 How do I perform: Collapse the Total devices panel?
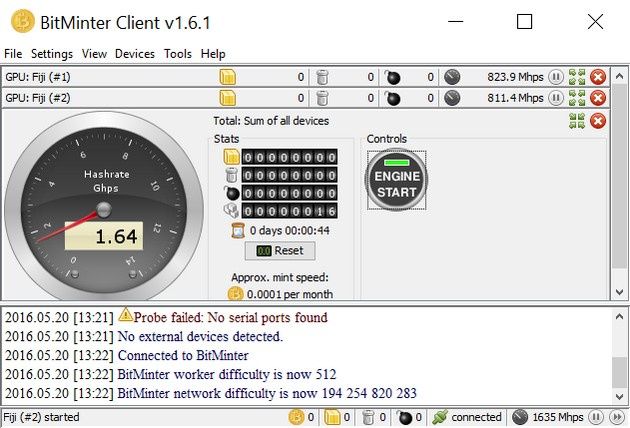(577, 121)
